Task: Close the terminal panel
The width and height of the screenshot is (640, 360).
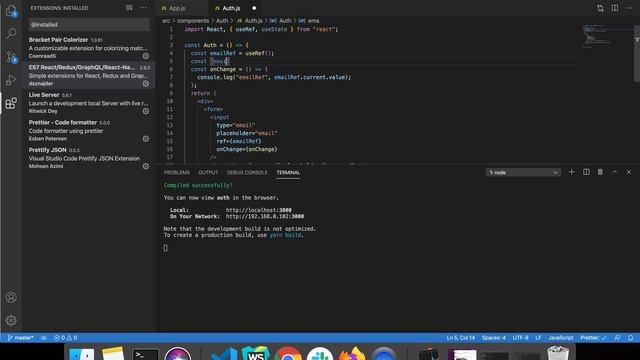Action: click(629, 172)
